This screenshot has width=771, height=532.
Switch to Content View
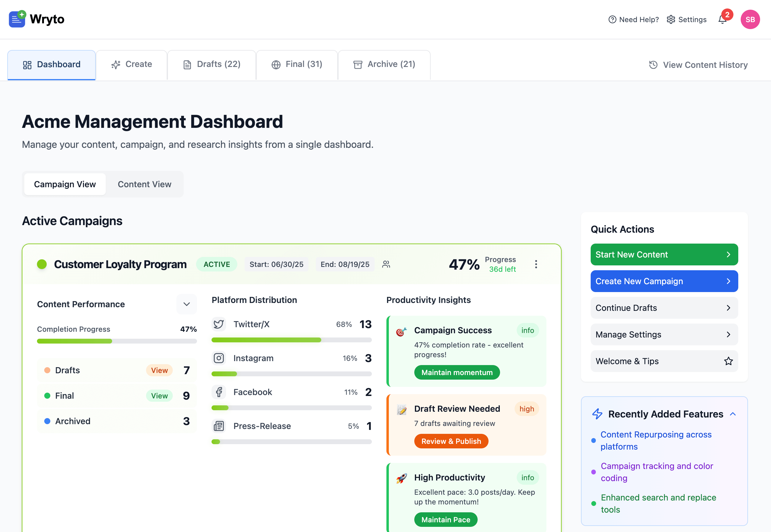(x=144, y=184)
